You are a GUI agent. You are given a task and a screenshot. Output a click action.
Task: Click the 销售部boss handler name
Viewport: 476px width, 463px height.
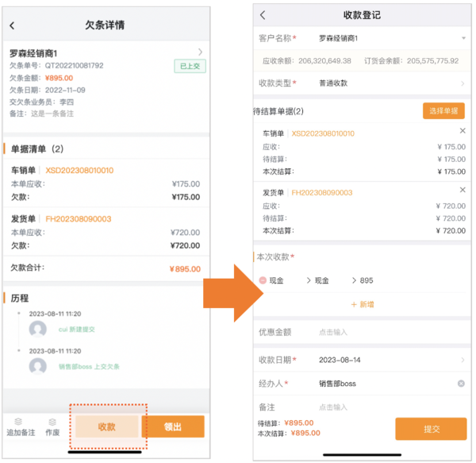tap(337, 384)
